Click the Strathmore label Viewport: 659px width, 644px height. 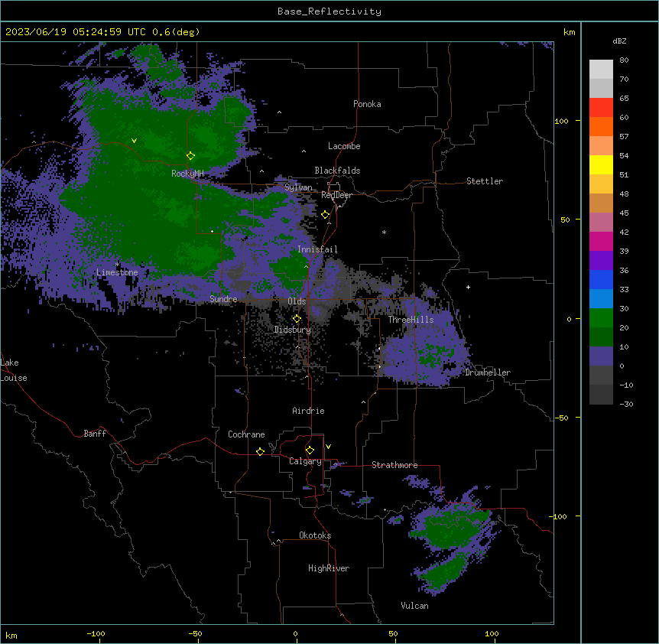tap(394, 465)
